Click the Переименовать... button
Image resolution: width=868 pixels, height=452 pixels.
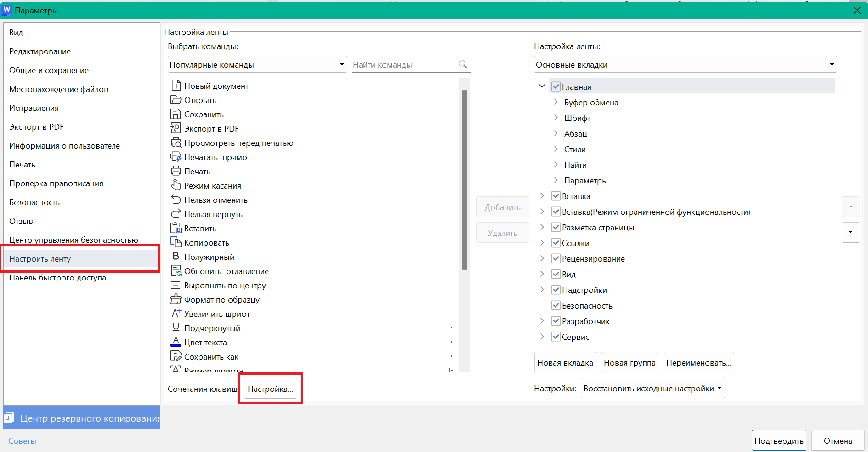click(699, 362)
